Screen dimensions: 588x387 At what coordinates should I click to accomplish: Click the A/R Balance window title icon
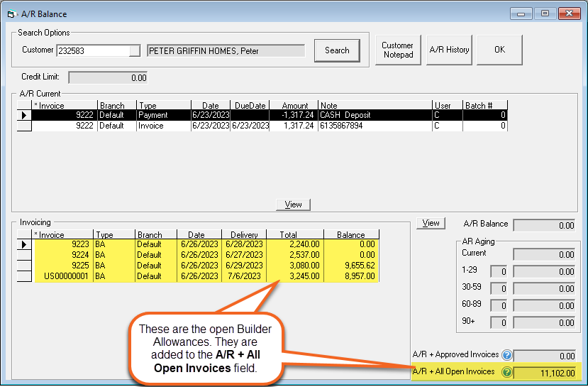pos(11,14)
